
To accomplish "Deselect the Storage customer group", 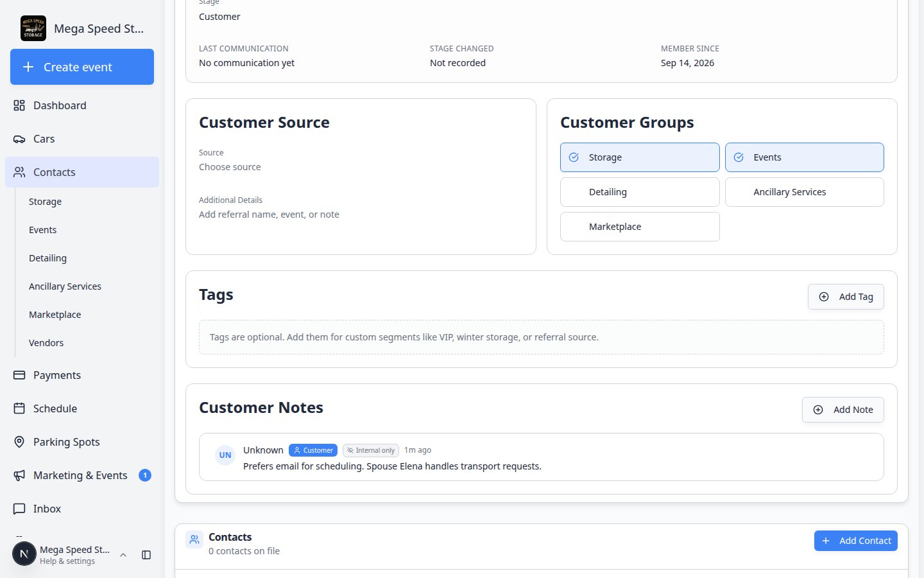I will (x=640, y=157).
